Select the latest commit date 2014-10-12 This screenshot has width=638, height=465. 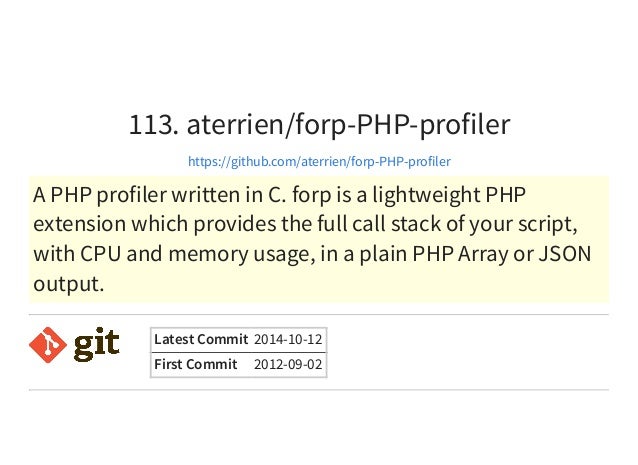pos(288,339)
